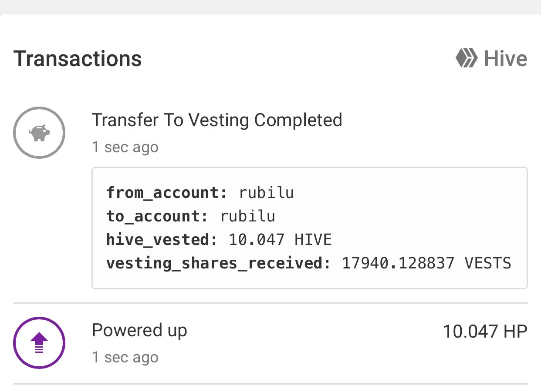Click the purple power up arrow icon
The height and width of the screenshot is (392, 541).
click(x=39, y=343)
